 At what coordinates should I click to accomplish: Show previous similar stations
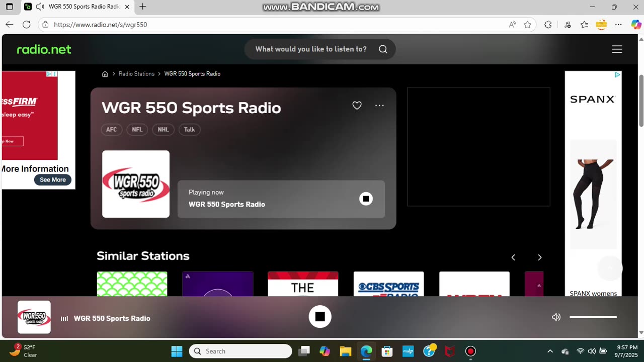513,257
